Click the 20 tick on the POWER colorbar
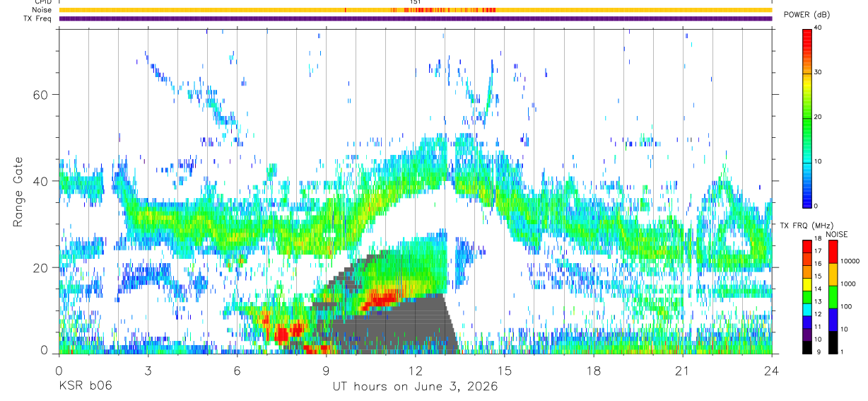This screenshot has width=868, height=401. [x=819, y=117]
